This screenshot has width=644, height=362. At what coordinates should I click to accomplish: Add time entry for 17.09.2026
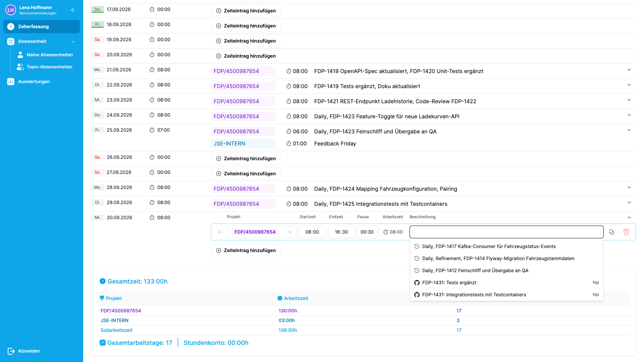[246, 11]
